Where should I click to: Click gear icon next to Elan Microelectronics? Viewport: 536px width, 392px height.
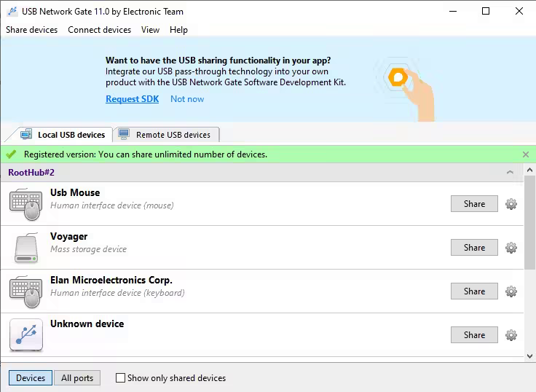click(511, 291)
